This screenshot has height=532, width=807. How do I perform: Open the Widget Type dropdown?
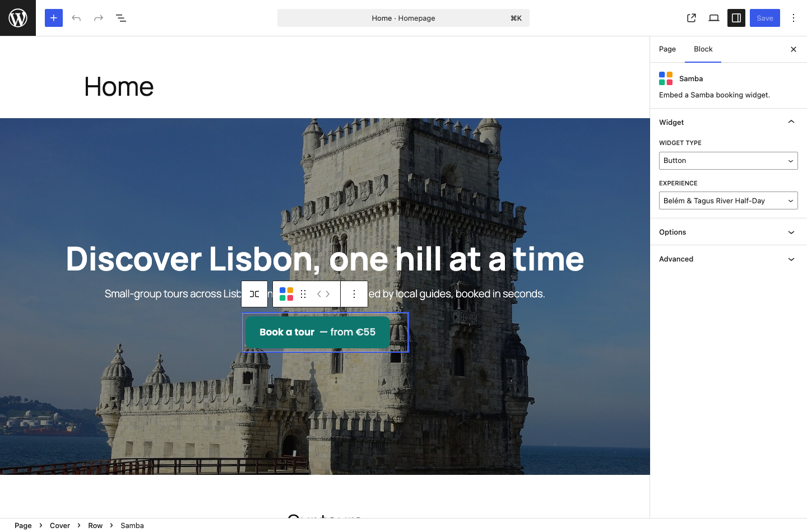729,161
